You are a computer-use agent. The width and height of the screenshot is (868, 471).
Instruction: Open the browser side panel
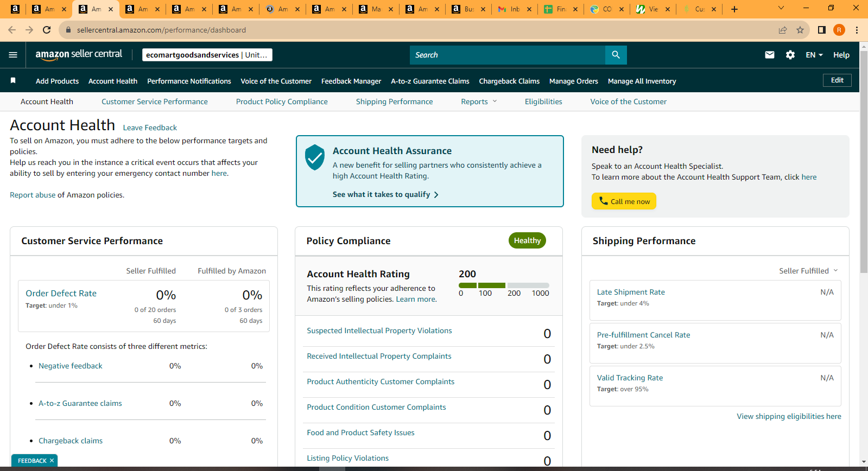point(822,30)
